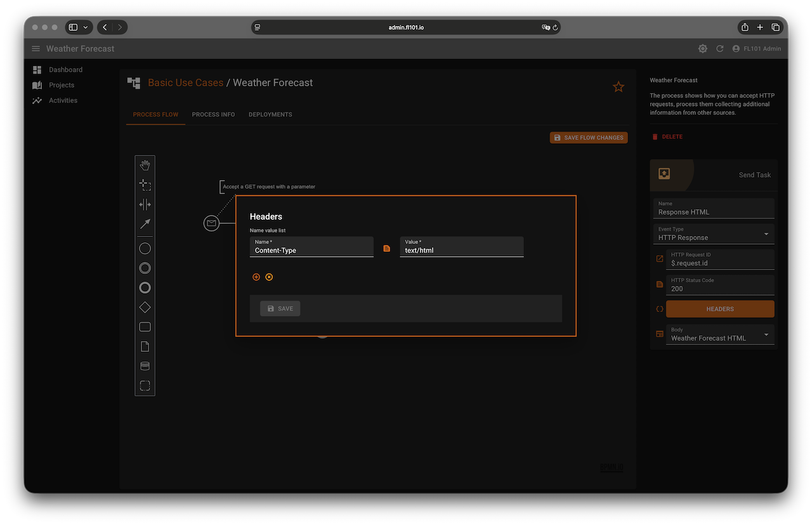
Task: Activate the lasso selection tool
Action: coord(145,185)
